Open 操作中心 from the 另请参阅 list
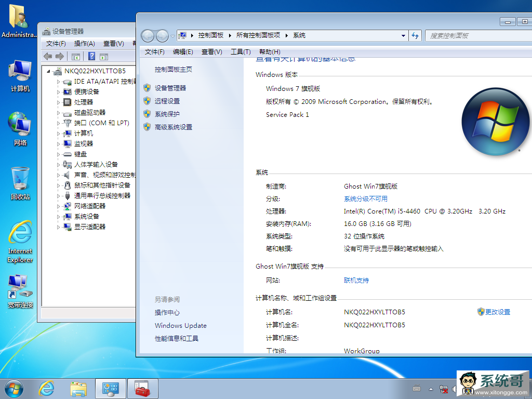Viewport: 532px width, 399px height. [167, 312]
